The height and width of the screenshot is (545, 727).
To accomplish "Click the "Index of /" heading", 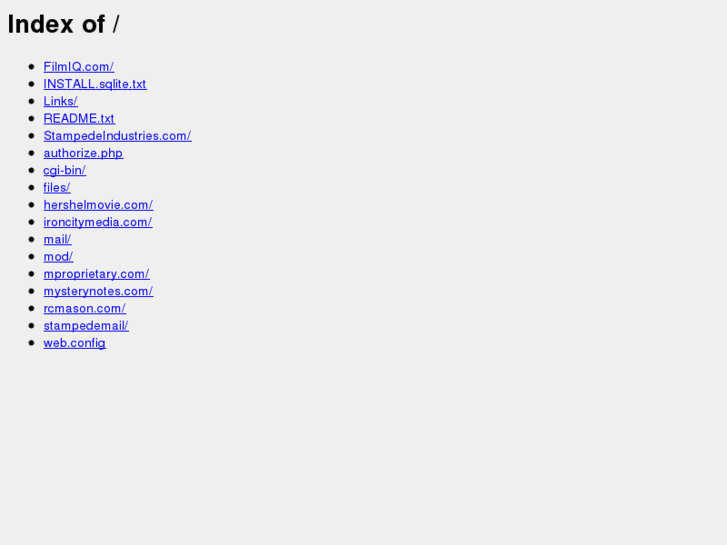I will point(64,24).
